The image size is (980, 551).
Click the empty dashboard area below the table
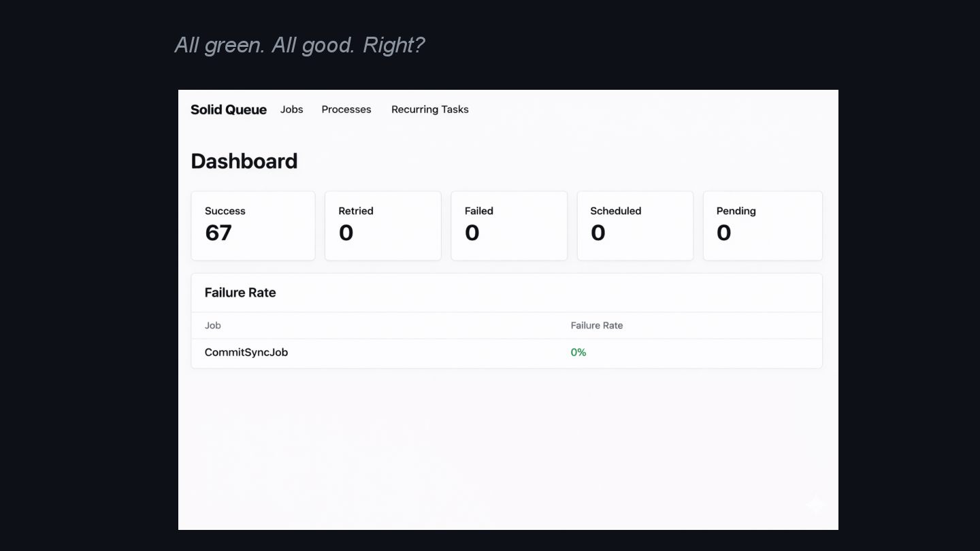coord(507,442)
